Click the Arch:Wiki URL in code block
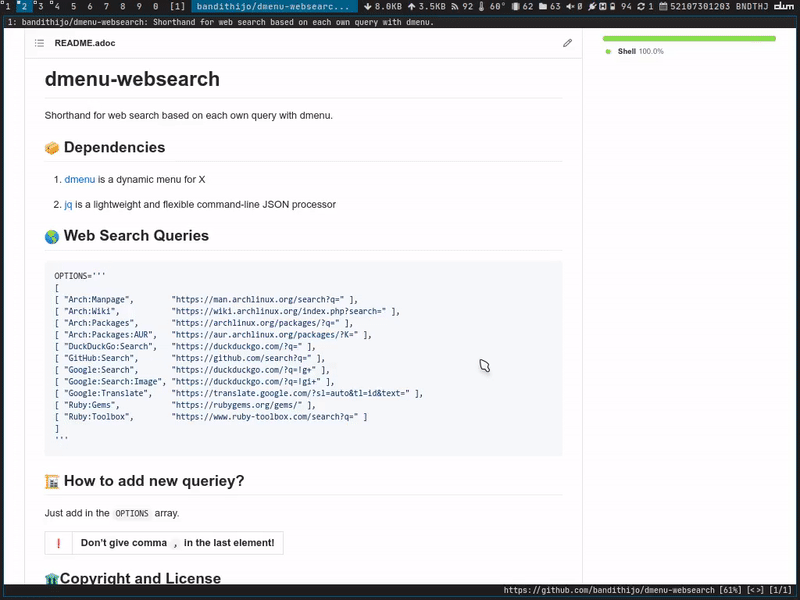Screen dimensions: 800x600 click(x=279, y=311)
